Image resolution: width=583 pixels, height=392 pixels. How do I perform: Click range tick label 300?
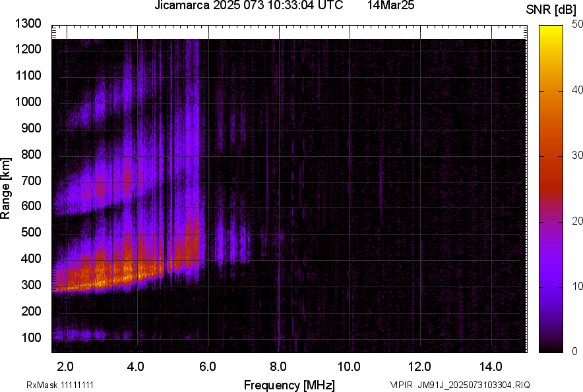tap(31, 285)
